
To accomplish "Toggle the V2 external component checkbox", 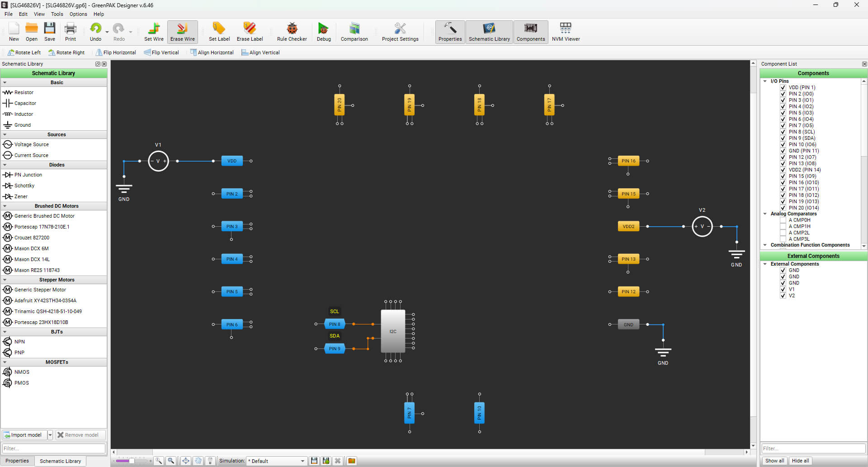I will 783,296.
